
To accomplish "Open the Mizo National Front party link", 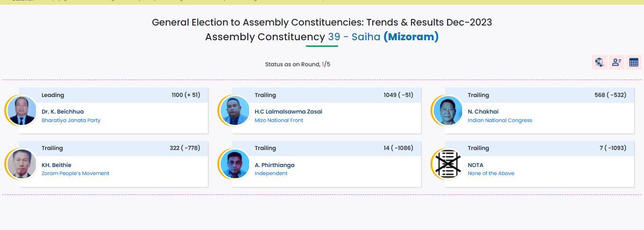I will [x=279, y=120].
